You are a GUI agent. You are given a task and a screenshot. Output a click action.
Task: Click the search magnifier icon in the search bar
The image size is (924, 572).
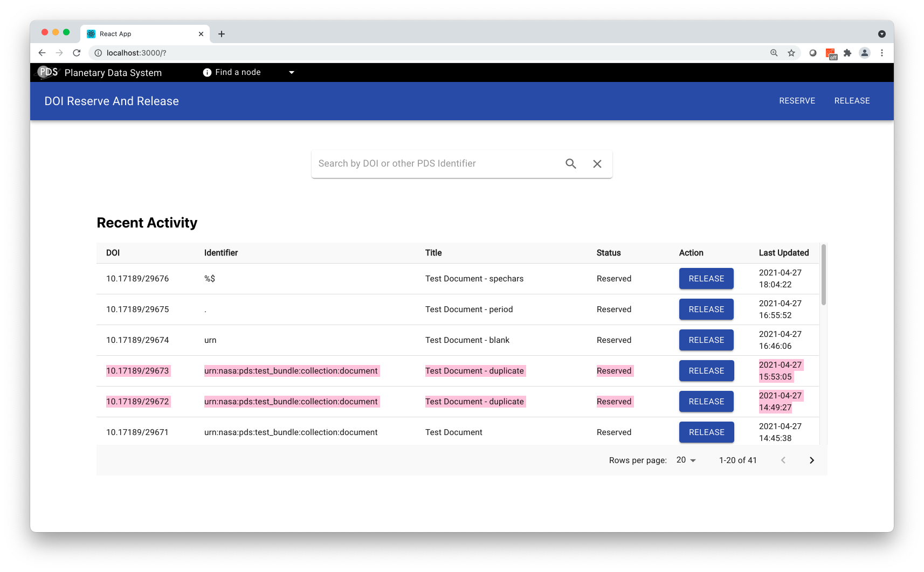[x=570, y=163]
